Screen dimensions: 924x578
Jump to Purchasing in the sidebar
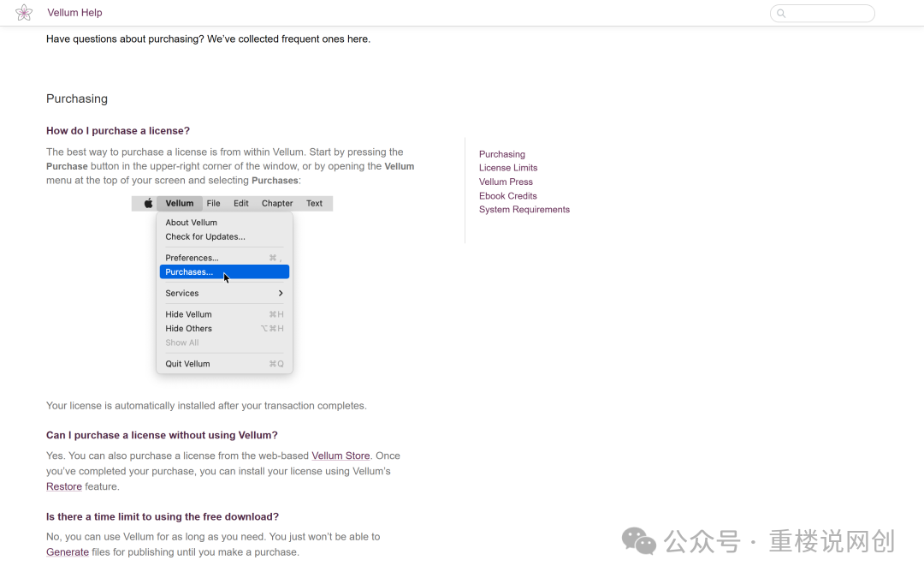pyautogui.click(x=501, y=154)
